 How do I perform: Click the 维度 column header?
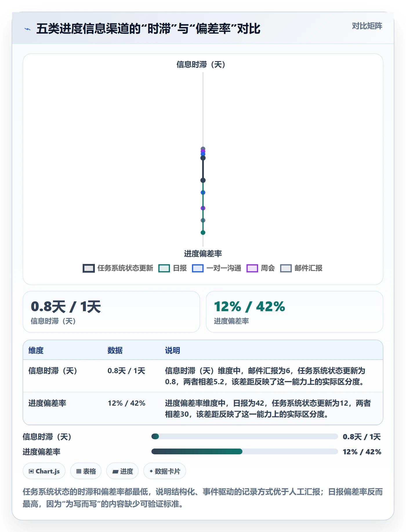[36, 350]
